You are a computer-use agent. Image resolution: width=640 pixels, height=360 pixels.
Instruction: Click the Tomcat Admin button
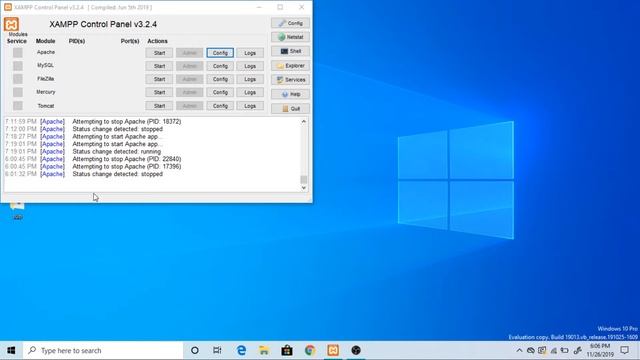(189, 106)
